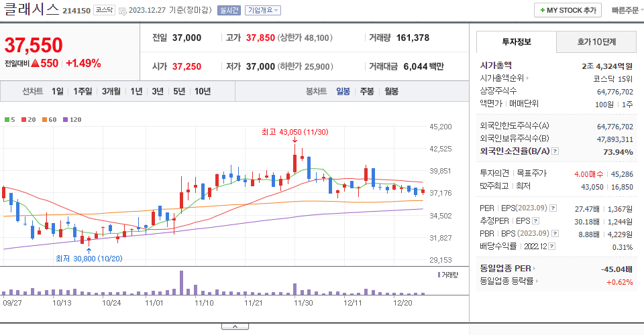Image resolution: width=644 pixels, height=335 pixels.
Task: Click the stock code 214150
Action: [x=76, y=11]
